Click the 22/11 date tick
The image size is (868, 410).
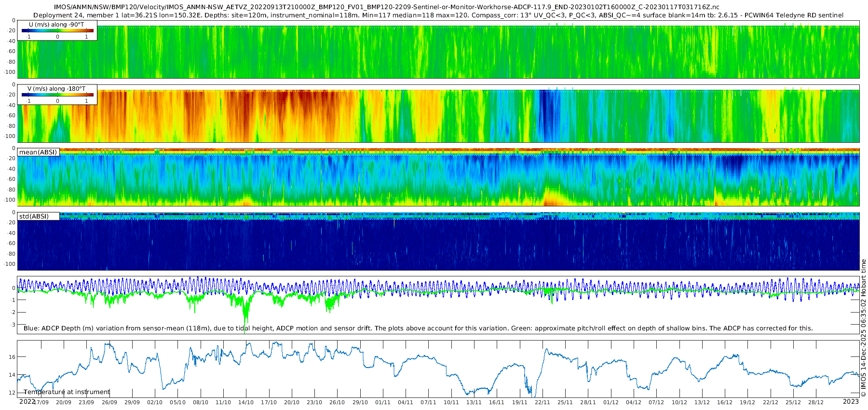[x=542, y=402]
